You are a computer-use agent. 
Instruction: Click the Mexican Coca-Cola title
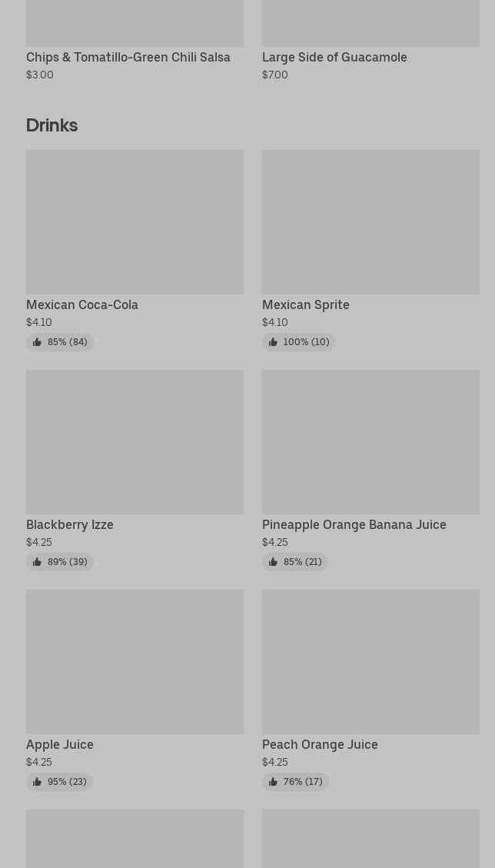click(82, 304)
